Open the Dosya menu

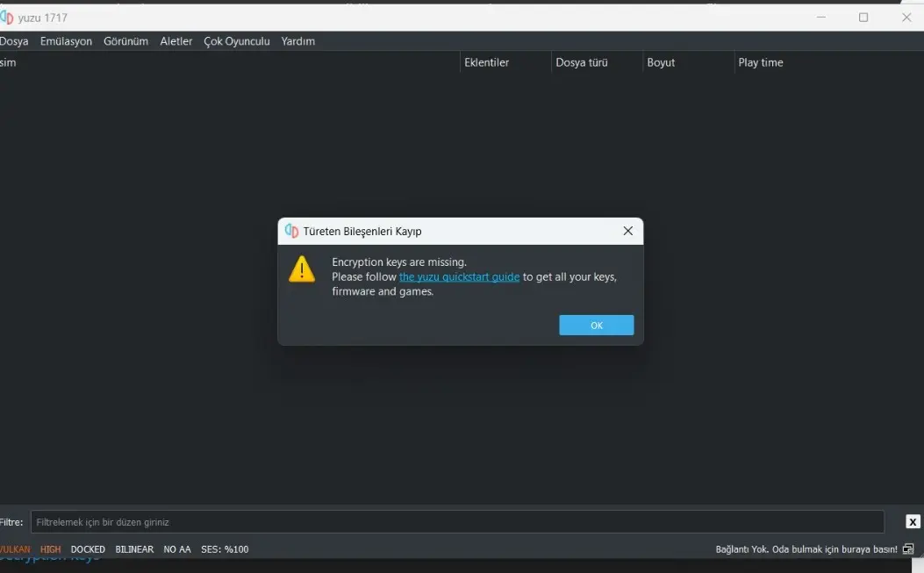[13, 41]
